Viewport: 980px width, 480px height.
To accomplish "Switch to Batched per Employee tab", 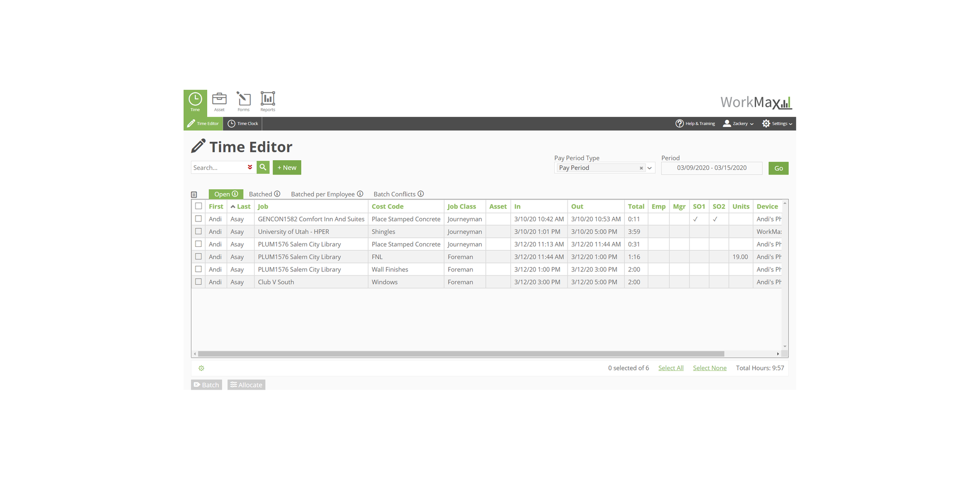I will (x=323, y=194).
